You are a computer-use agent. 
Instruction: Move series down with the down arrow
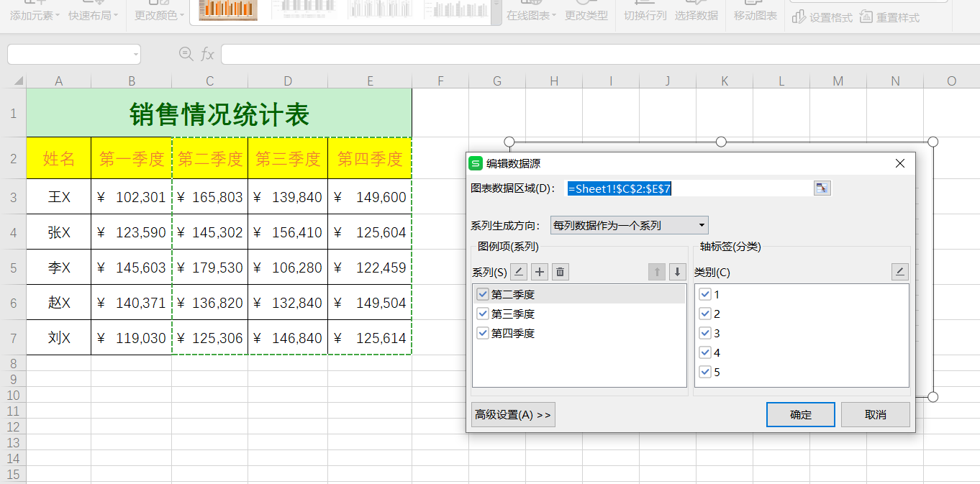677,272
